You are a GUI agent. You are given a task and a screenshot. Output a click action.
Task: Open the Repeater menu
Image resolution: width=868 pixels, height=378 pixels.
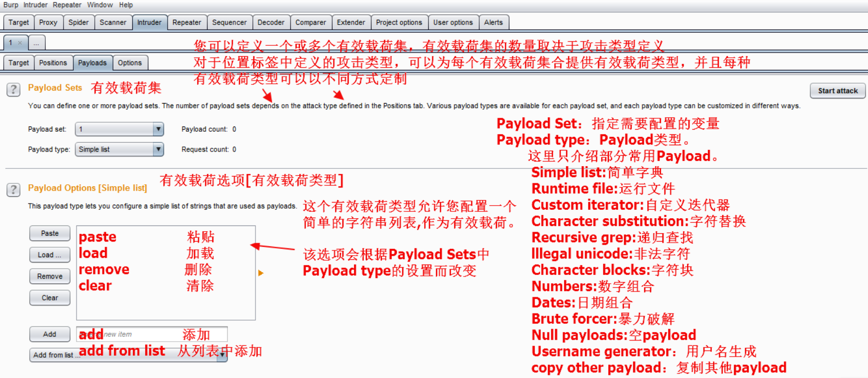67,5
